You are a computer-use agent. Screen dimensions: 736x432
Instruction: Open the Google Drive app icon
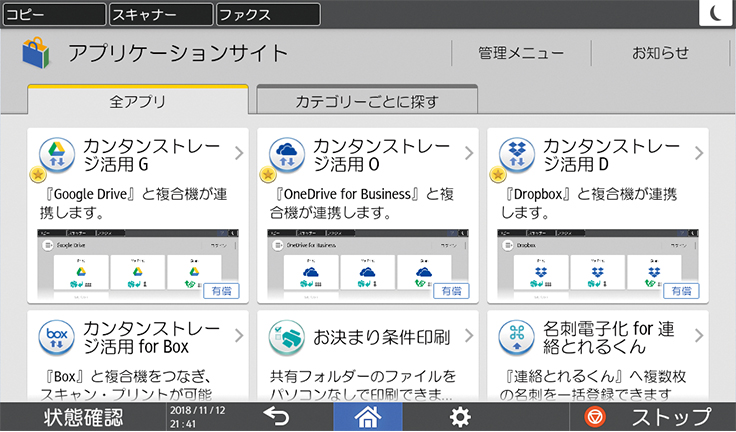point(57,156)
